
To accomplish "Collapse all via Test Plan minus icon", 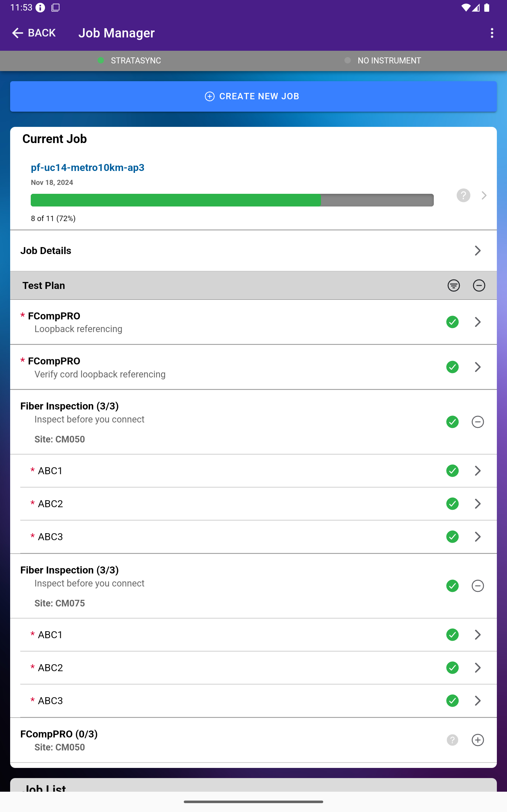I will pos(479,285).
